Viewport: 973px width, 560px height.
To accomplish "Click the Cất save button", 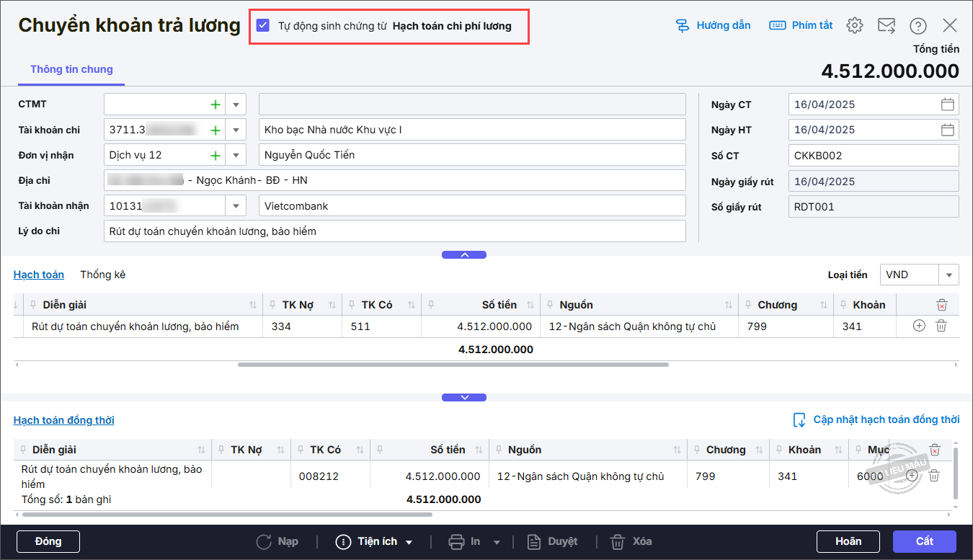I will point(924,541).
